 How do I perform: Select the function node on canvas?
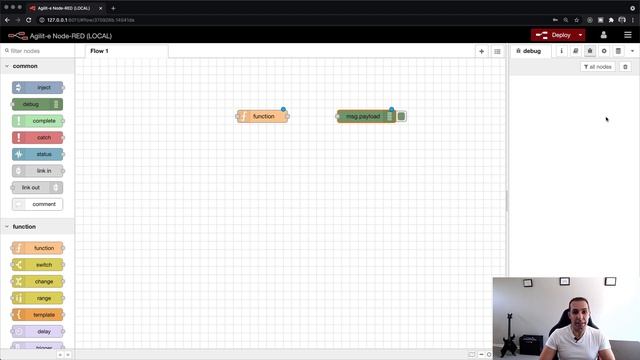pos(262,116)
